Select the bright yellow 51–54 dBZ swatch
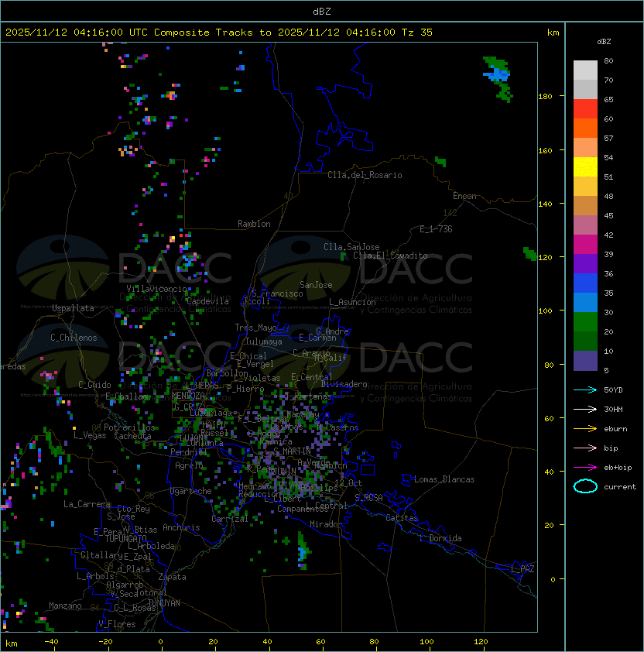This screenshot has height=652, width=644. (x=585, y=166)
